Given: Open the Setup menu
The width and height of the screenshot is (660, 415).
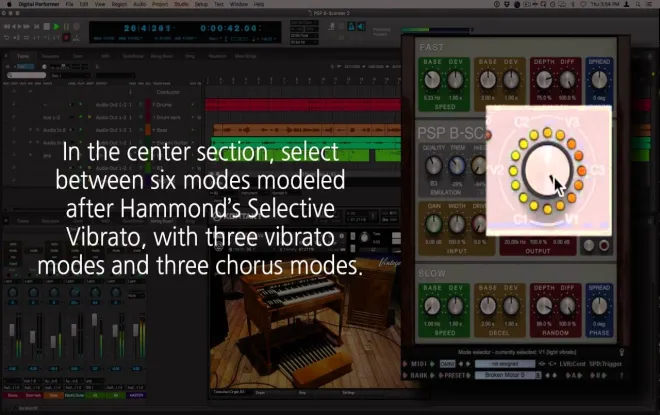Looking at the screenshot, I should [x=201, y=4].
